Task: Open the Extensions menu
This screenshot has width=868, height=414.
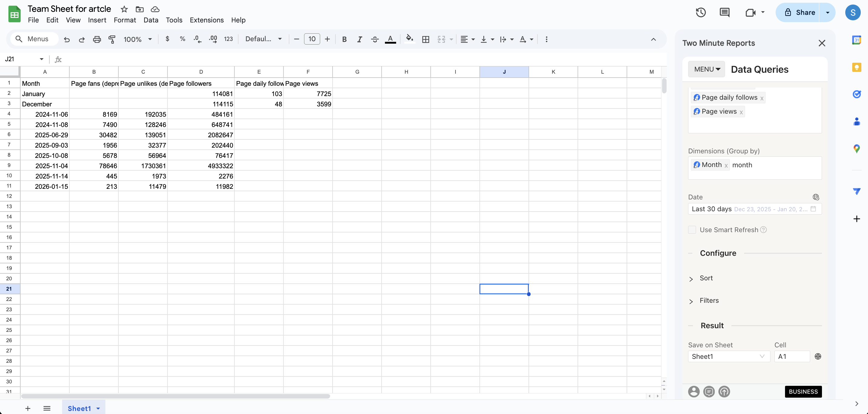Action: [207, 20]
